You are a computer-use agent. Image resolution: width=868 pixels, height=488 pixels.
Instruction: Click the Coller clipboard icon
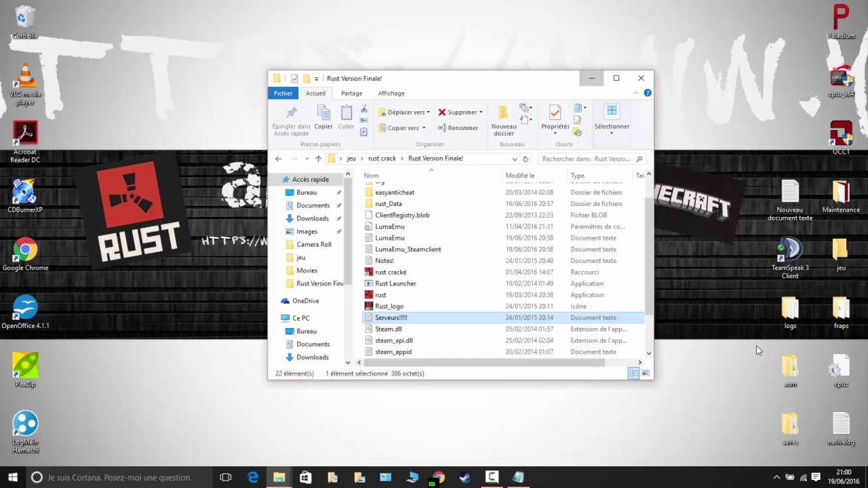[x=347, y=113]
